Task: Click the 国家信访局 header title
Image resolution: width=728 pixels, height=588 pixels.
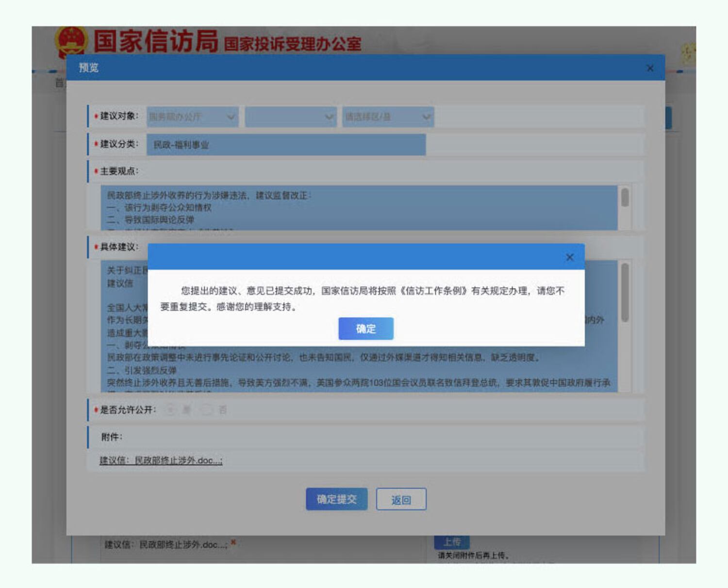Action: pos(156,41)
